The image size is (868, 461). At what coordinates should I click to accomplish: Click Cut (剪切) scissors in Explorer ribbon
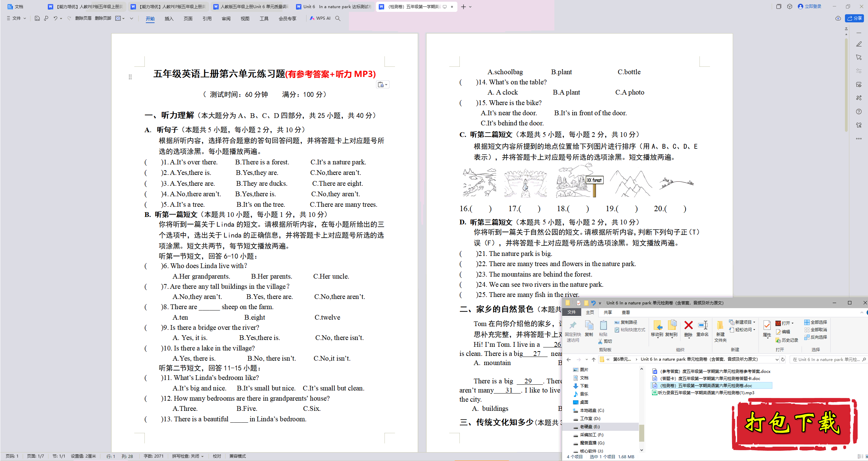point(606,341)
